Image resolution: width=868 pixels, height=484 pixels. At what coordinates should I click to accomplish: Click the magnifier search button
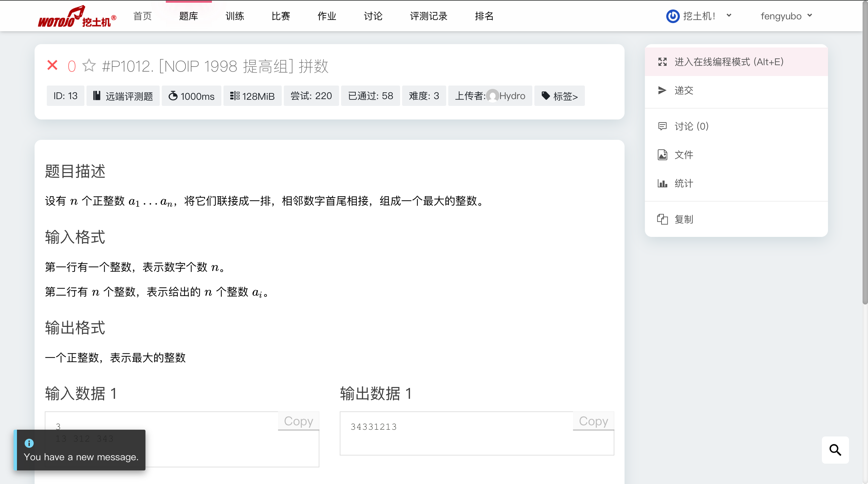pyautogui.click(x=835, y=450)
